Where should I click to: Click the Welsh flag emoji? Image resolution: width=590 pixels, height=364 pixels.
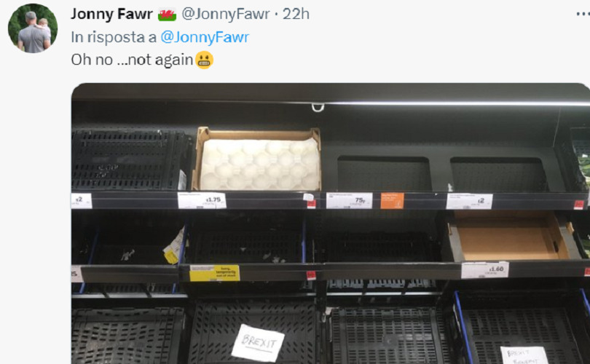click(167, 15)
